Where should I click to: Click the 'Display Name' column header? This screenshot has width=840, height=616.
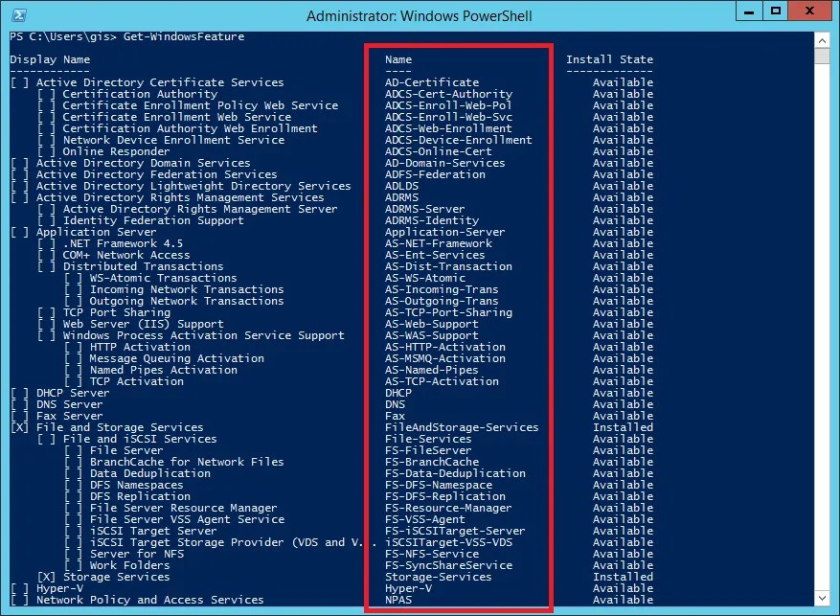pyautogui.click(x=50, y=59)
